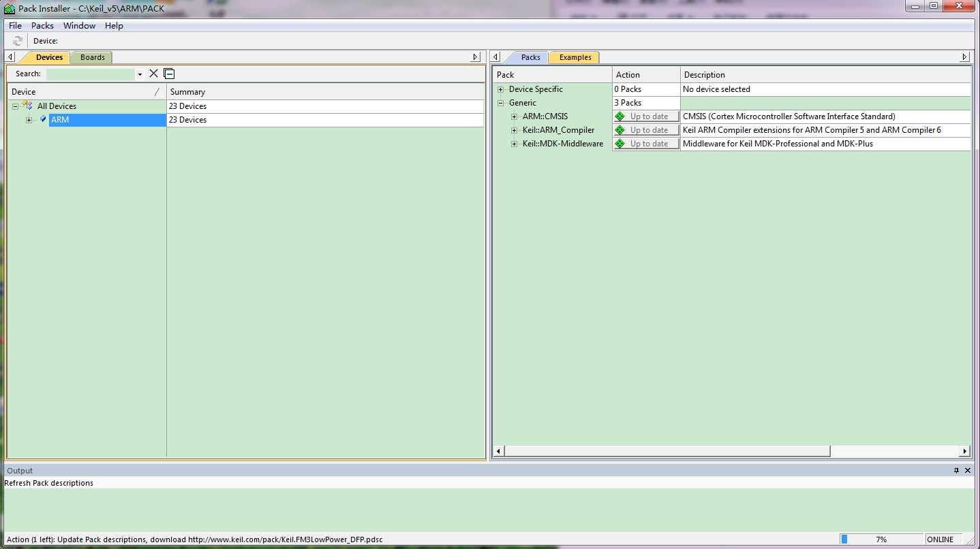Switch to the Boards tab
Image resolution: width=980 pixels, height=549 pixels.
pos(93,57)
